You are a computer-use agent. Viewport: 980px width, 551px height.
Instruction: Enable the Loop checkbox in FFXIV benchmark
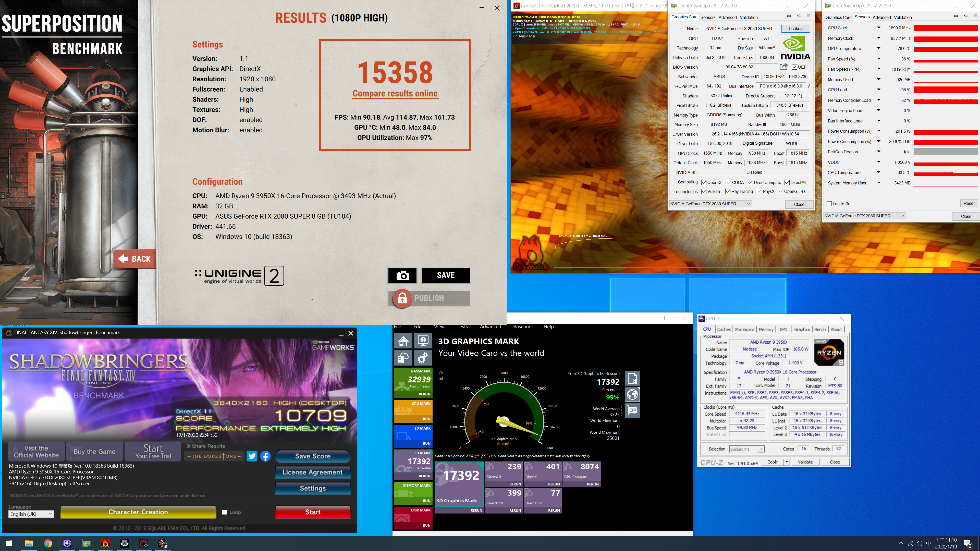(225, 512)
